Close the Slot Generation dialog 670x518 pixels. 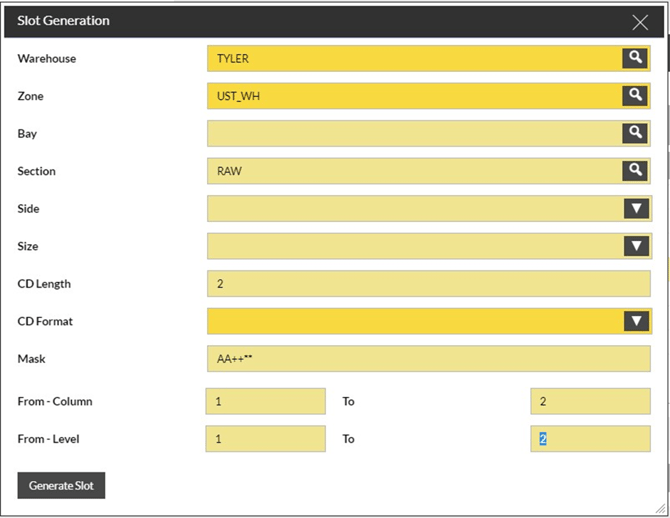coord(640,21)
